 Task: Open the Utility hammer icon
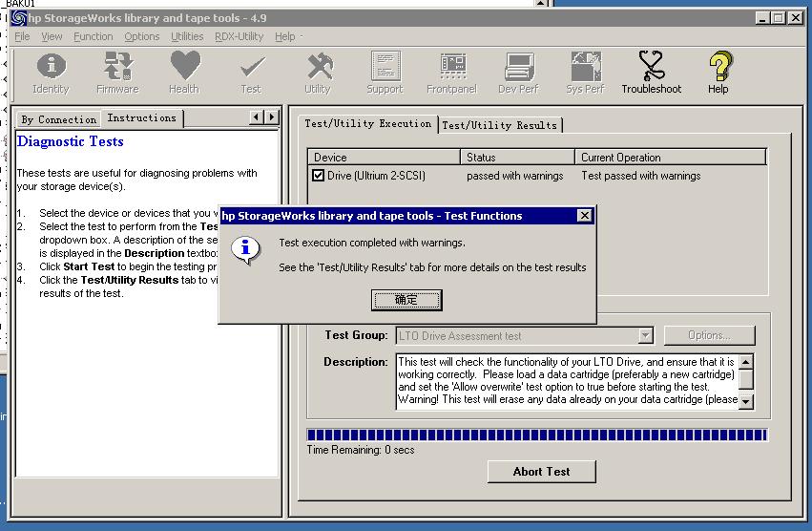click(x=318, y=74)
